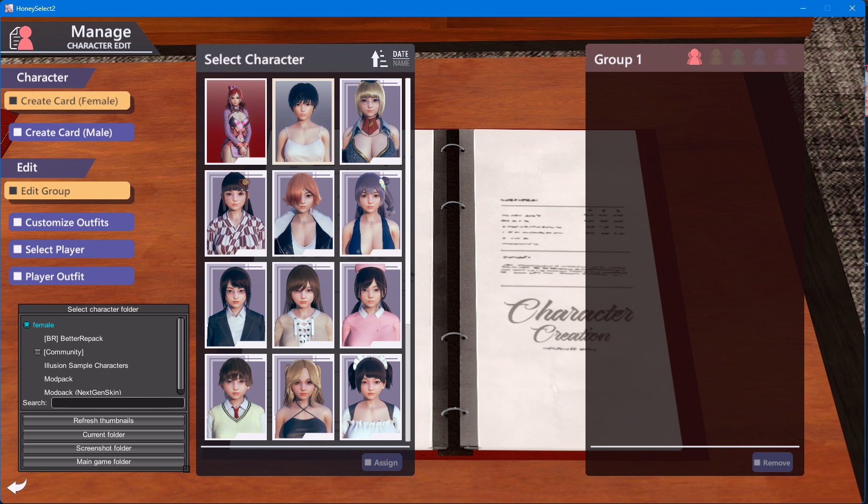Open the Player Outfit menu item

pos(72,276)
